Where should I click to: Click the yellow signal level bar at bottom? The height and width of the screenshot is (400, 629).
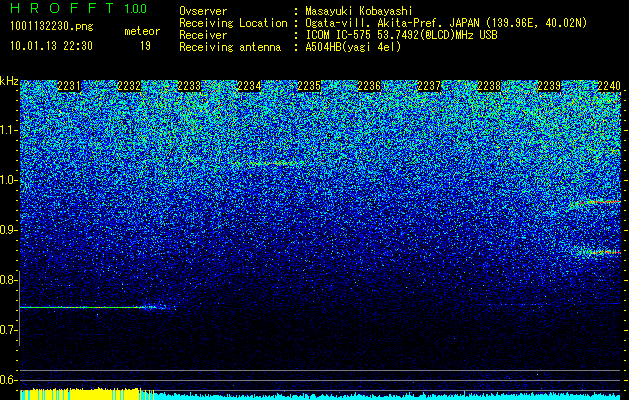87,394
